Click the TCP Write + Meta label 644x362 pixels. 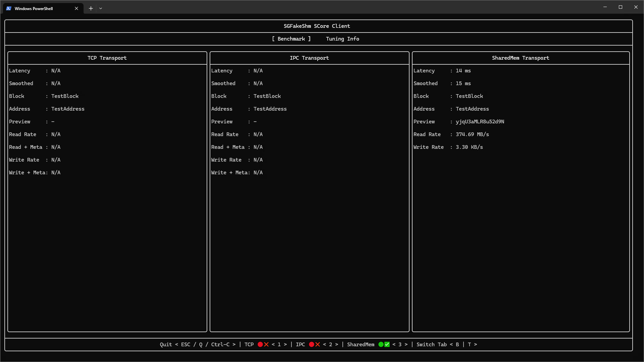tap(27, 173)
